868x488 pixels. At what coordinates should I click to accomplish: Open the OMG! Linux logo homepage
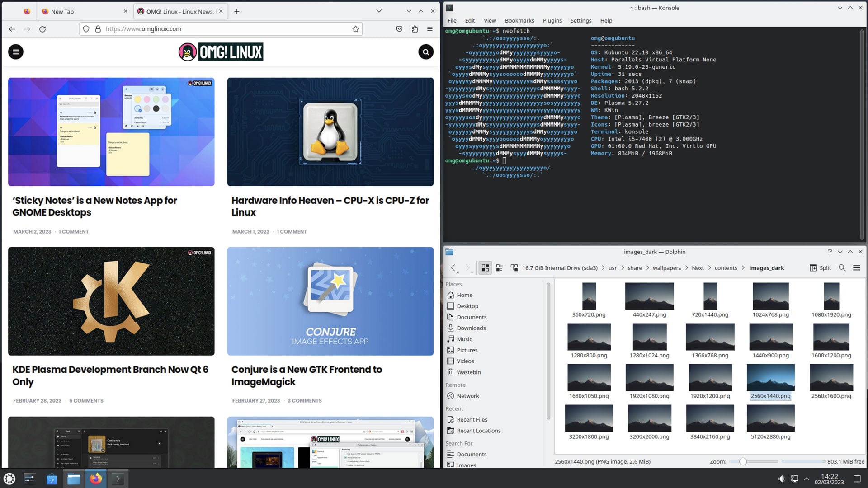tap(221, 52)
